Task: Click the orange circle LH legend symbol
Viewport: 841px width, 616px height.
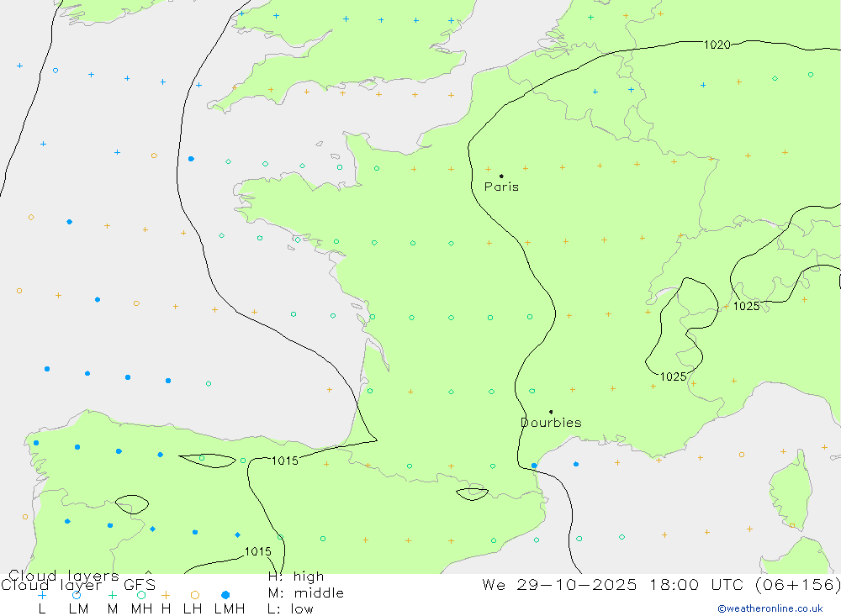Action: click(x=195, y=595)
